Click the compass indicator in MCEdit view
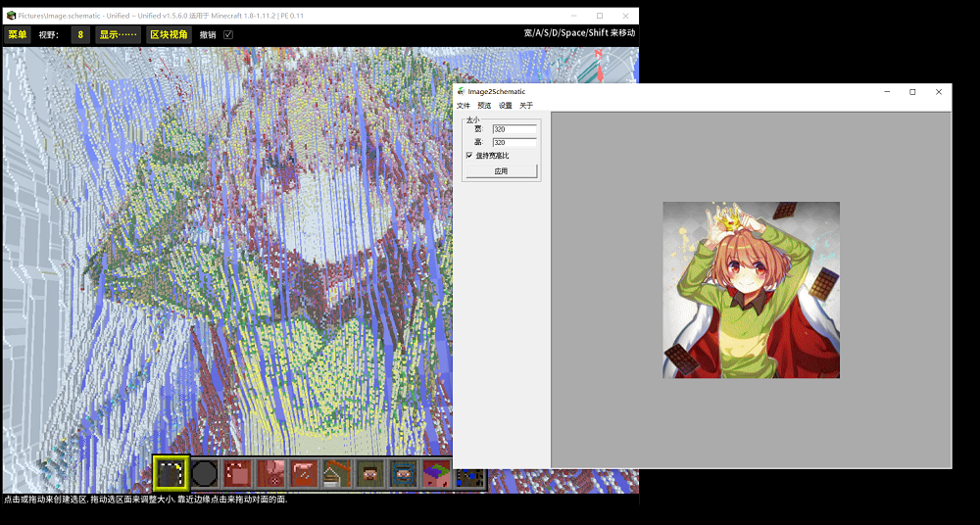Image resolution: width=980 pixels, height=525 pixels. (599, 66)
